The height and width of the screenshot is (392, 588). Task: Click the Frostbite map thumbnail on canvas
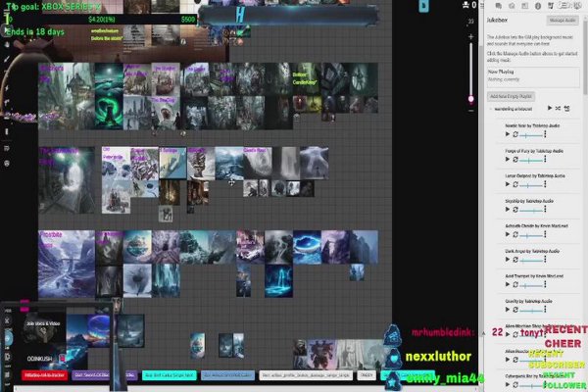67,264
